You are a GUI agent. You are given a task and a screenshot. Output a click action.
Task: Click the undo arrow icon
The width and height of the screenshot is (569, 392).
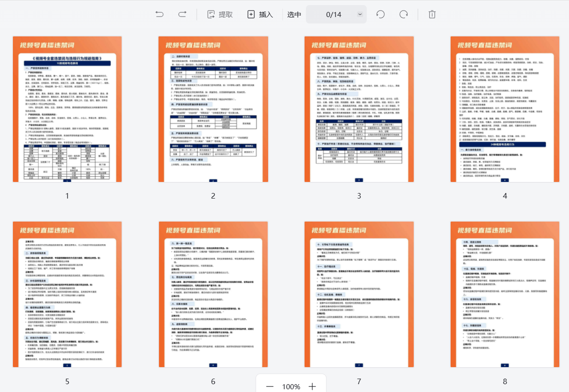(x=159, y=14)
